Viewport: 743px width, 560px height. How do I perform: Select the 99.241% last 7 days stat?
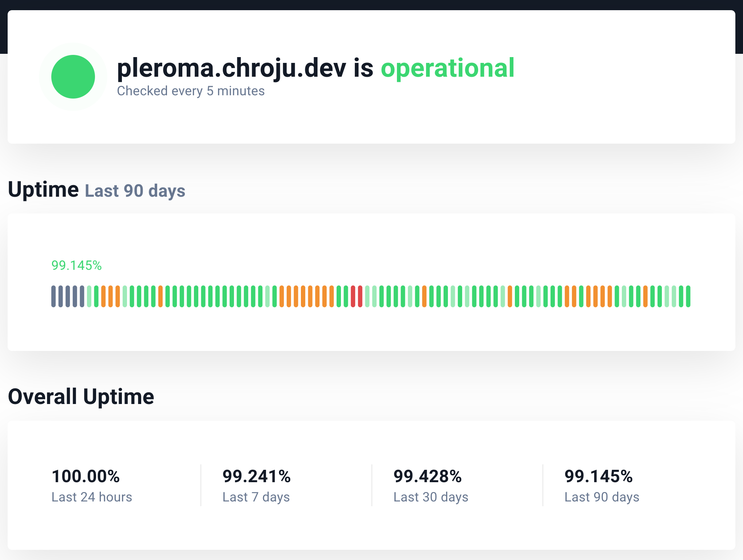click(257, 476)
